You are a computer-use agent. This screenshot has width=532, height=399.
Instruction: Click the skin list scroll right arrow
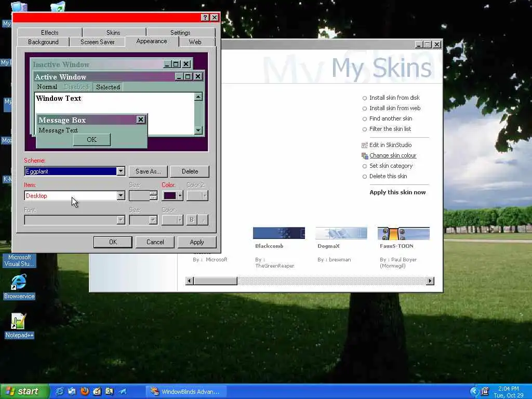point(430,281)
